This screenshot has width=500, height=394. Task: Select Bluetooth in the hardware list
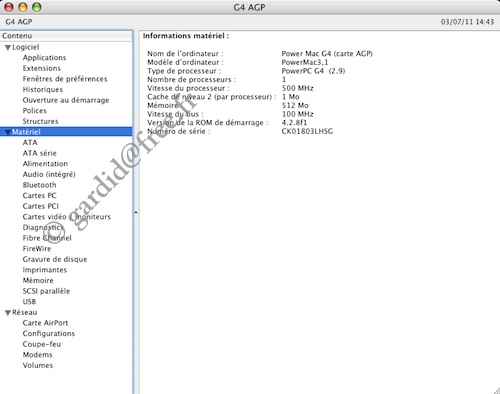[x=39, y=185]
